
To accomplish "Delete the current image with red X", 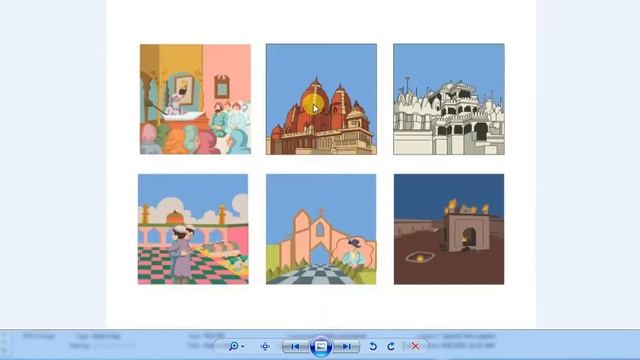I will (415, 346).
